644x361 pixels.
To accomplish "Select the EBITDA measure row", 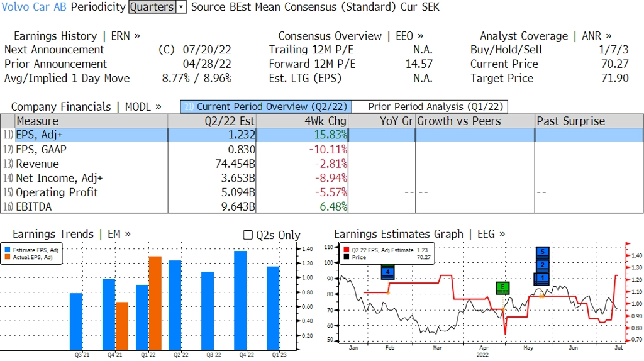I will click(x=322, y=206).
